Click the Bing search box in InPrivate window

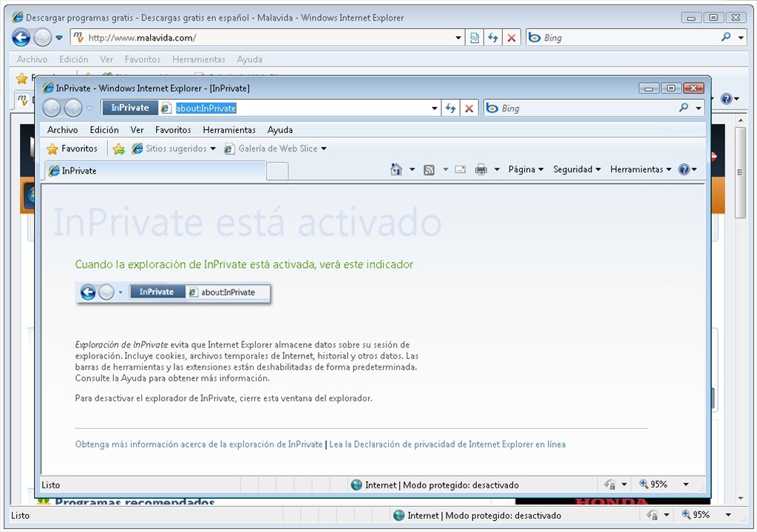pyautogui.click(x=588, y=108)
